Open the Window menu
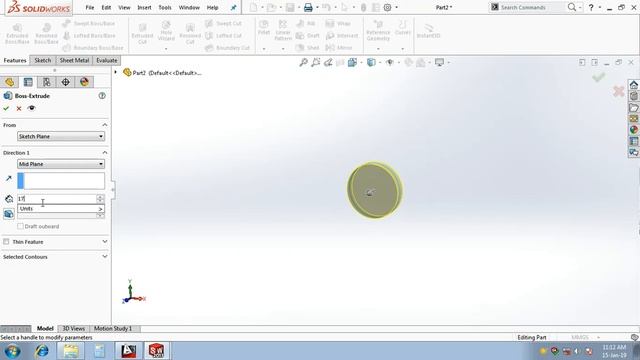The image size is (640, 360). point(189,7)
